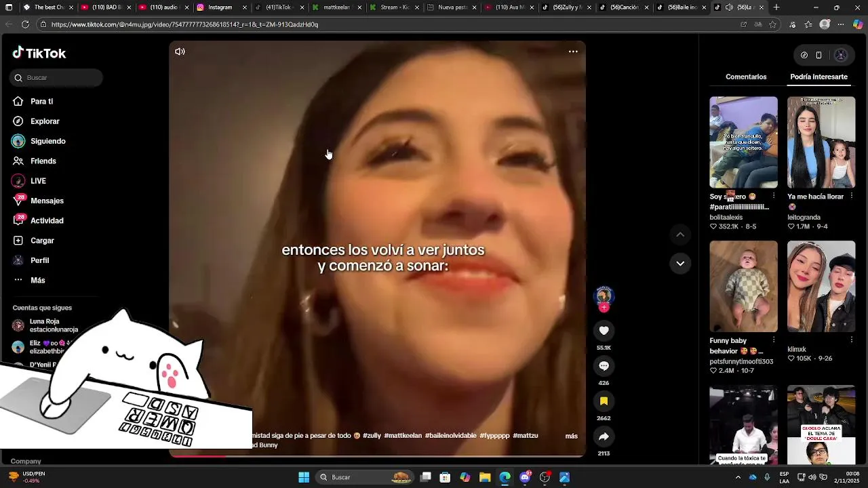Seek using the video progress bar
The image size is (868, 488).
pos(377,456)
